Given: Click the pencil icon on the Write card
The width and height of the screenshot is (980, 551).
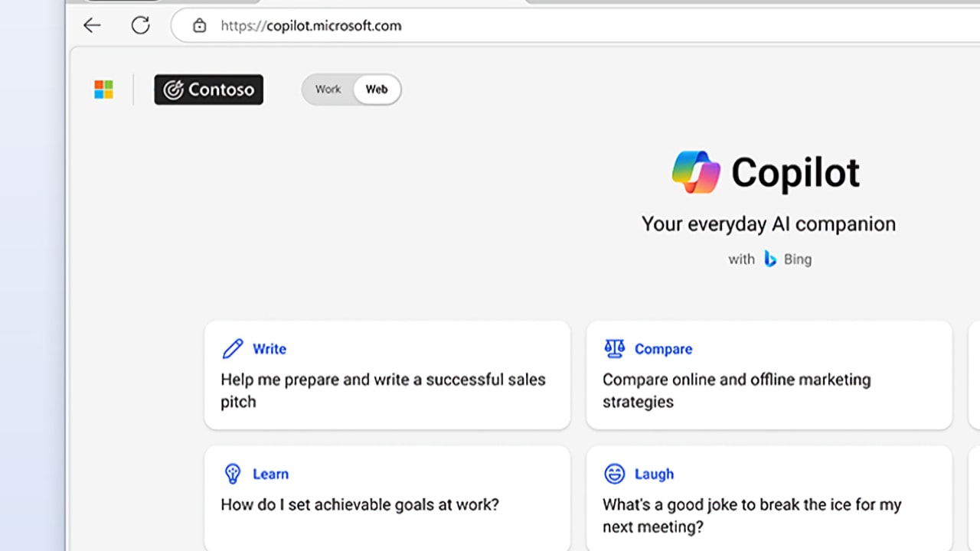Looking at the screenshot, I should click(231, 348).
